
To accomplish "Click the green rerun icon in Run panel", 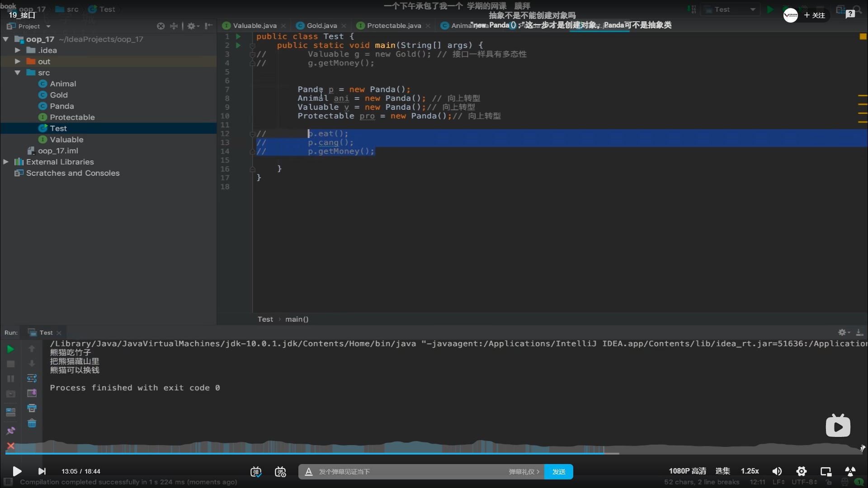I will [10, 349].
